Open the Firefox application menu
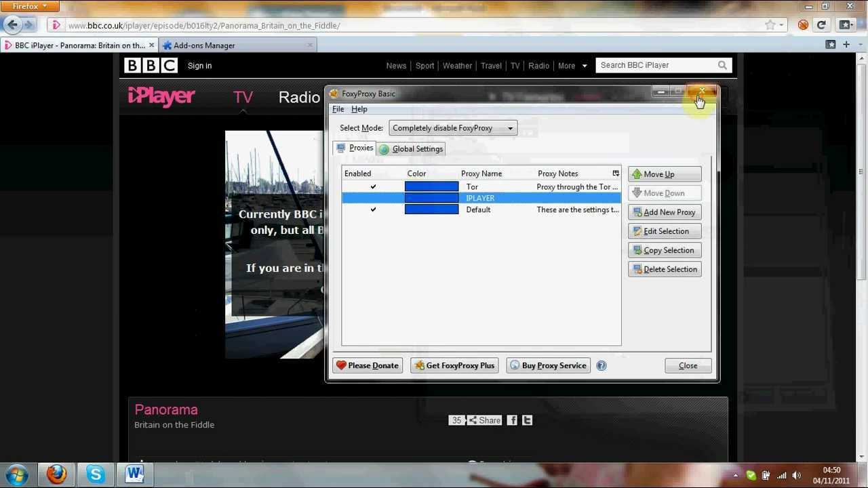Image resolution: width=868 pixels, height=488 pixels. tap(29, 6)
